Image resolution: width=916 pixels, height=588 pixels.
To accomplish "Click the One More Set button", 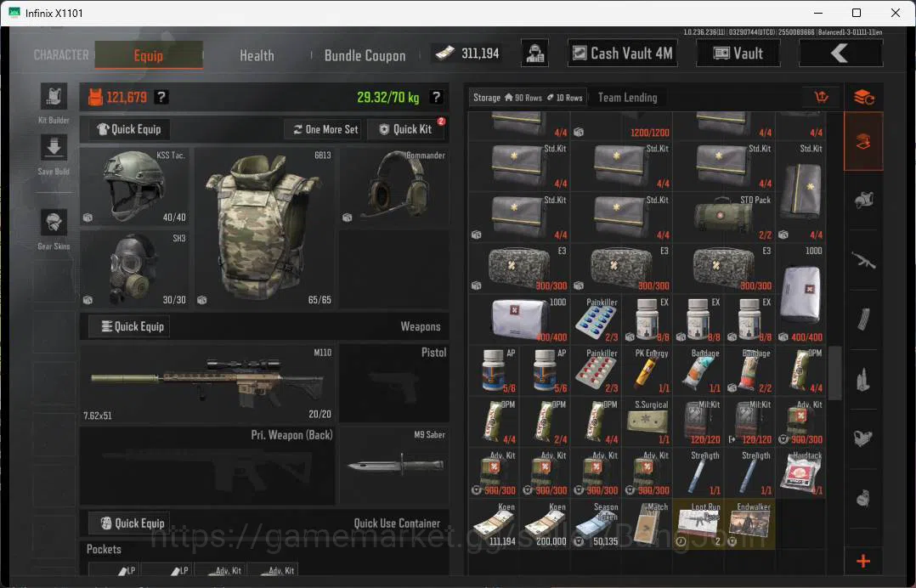I will point(325,129).
